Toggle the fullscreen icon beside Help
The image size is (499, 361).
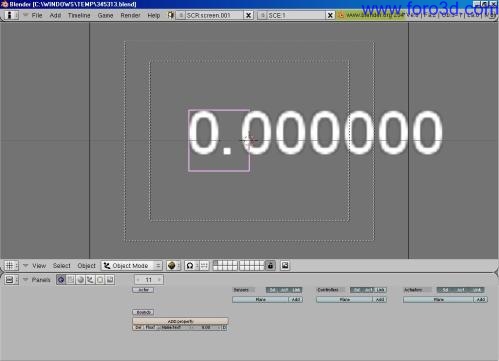click(x=170, y=15)
